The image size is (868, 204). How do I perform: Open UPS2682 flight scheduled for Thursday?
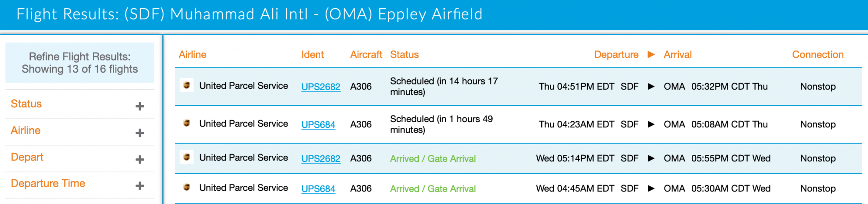(x=321, y=87)
